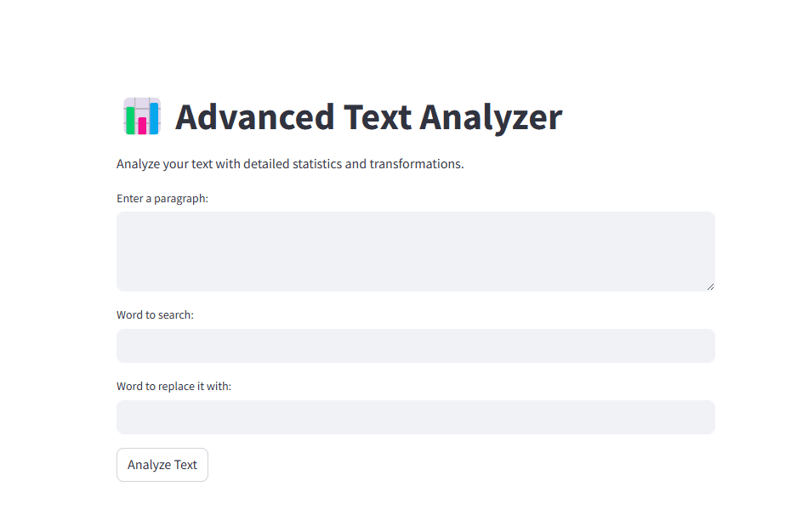Click the large text box under Enter a paragraph
Viewport: 802px width, 532px height.
pos(415,251)
